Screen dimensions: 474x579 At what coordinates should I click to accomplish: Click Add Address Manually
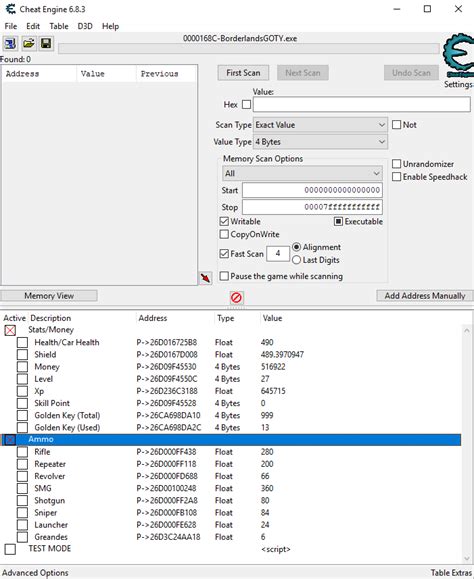(x=425, y=296)
